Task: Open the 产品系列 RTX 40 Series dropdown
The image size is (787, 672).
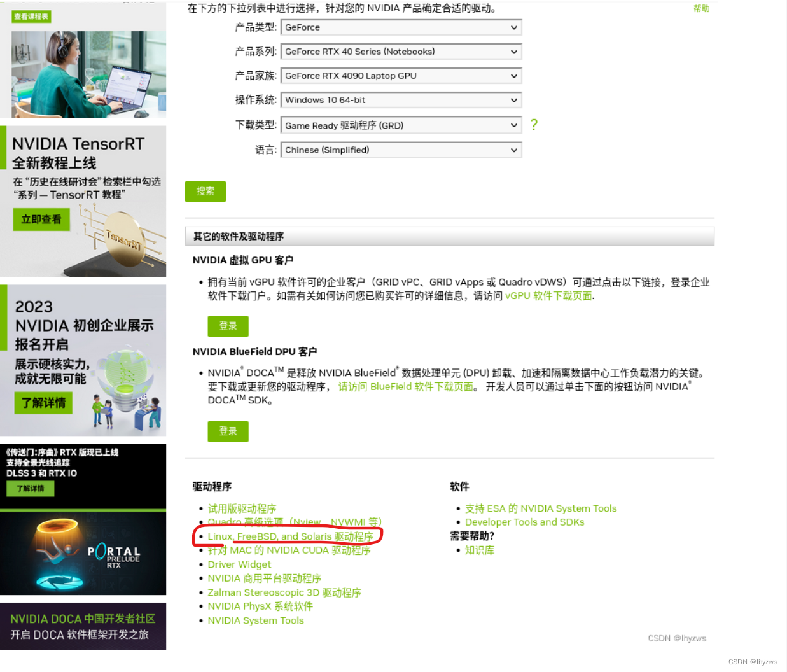Action: click(x=401, y=52)
